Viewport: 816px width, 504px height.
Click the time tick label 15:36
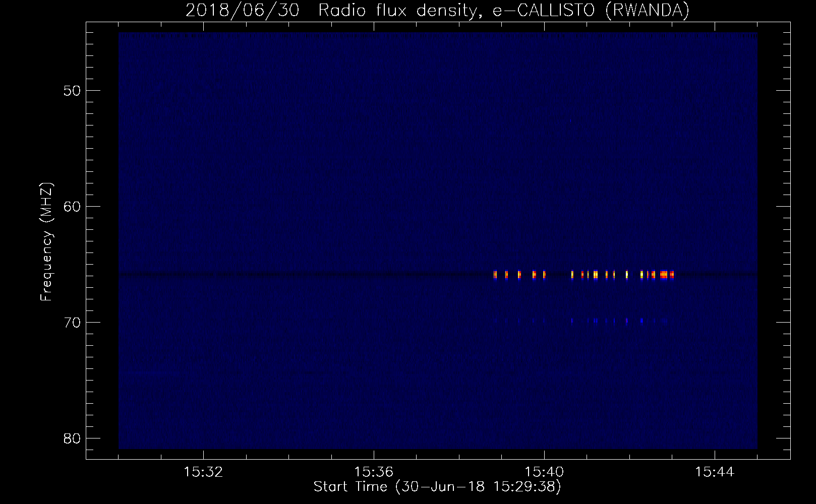(x=374, y=472)
